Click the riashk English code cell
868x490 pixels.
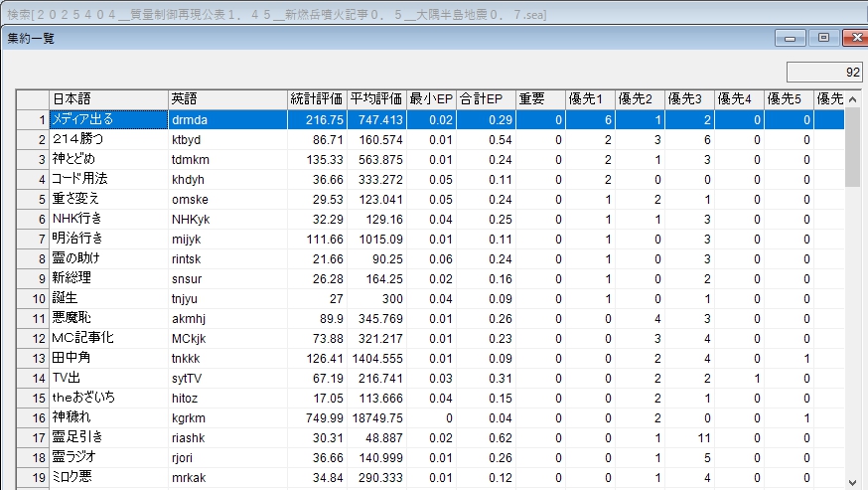tap(227, 438)
